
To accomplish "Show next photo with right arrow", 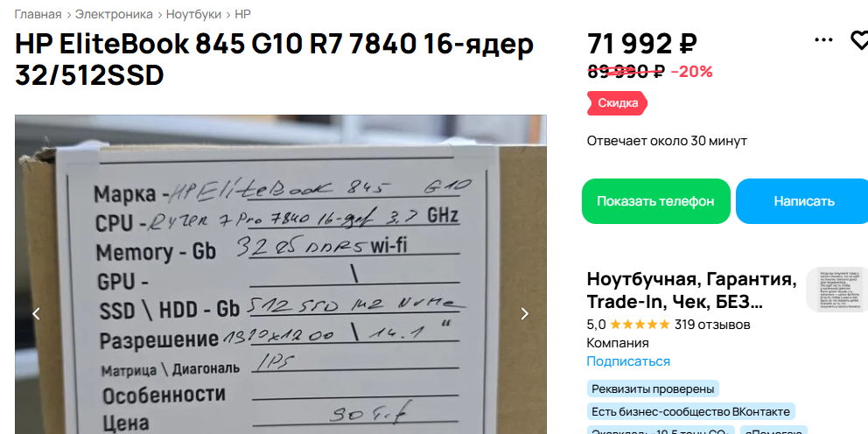I will pos(524,314).
